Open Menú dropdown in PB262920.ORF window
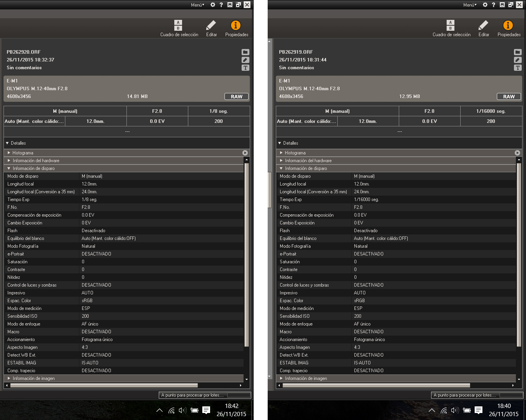This screenshot has width=526, height=420. pyautogui.click(x=198, y=5)
